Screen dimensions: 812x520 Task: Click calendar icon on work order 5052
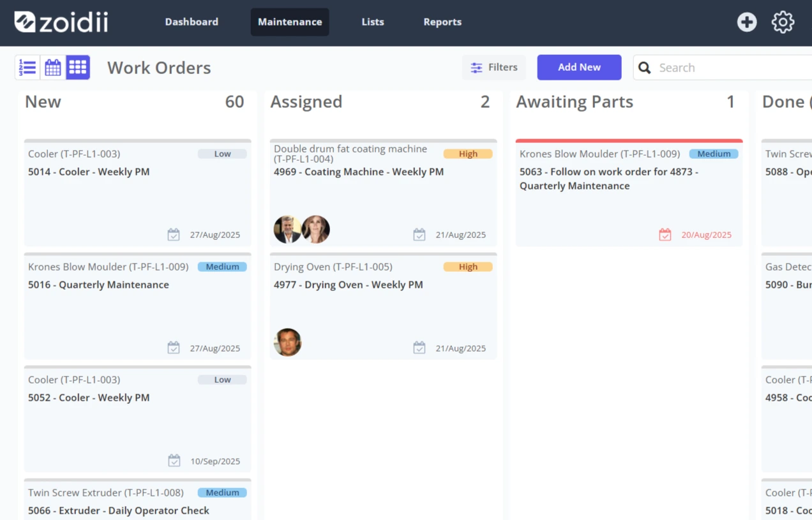click(174, 461)
